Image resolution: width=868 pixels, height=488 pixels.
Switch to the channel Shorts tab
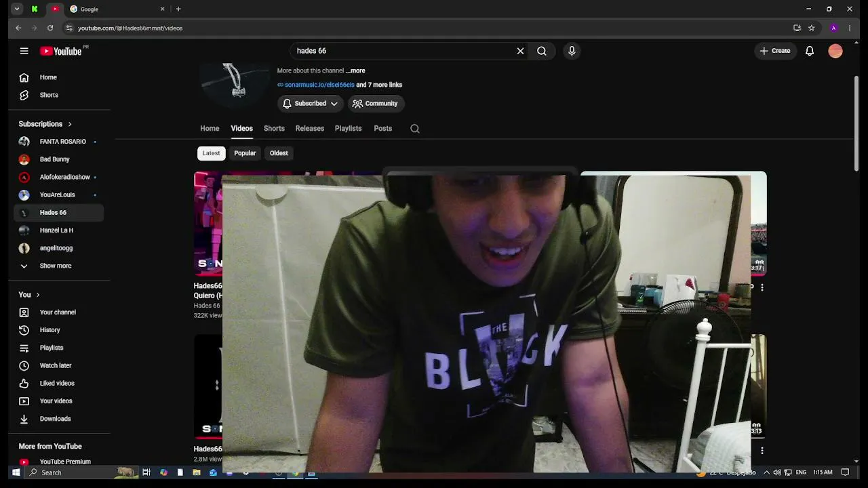click(274, 128)
